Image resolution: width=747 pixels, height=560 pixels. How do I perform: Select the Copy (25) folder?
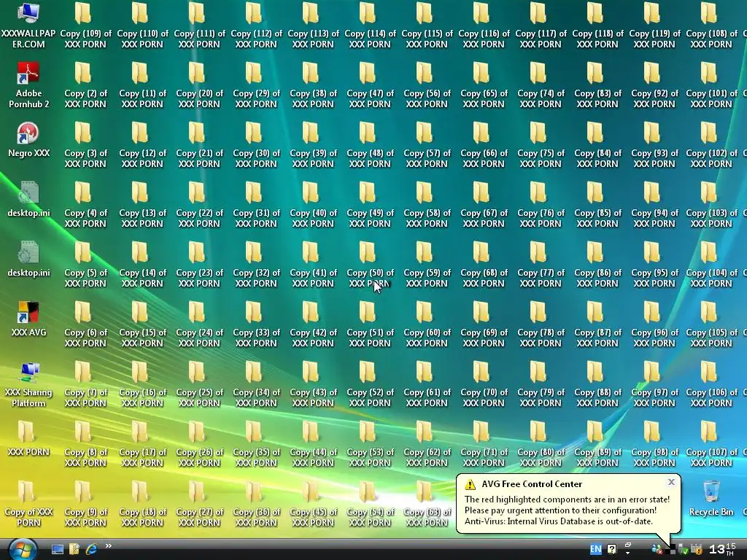click(x=199, y=384)
